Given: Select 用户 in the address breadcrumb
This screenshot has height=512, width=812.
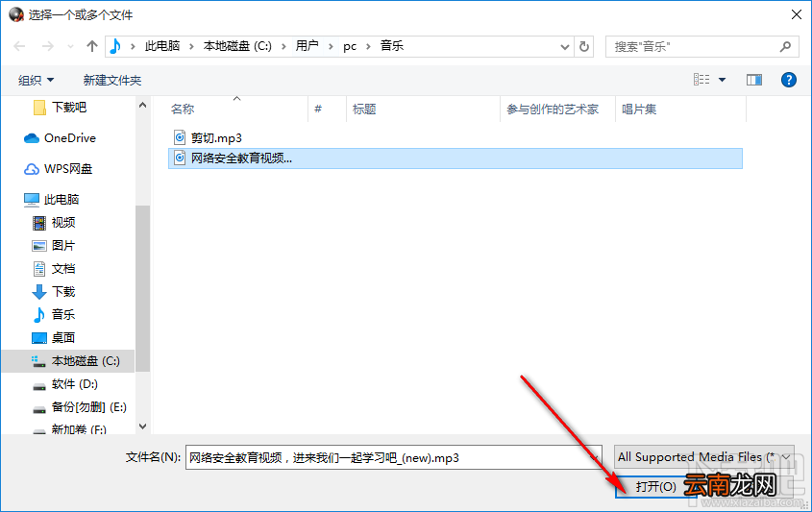Looking at the screenshot, I should pyautogui.click(x=307, y=46).
